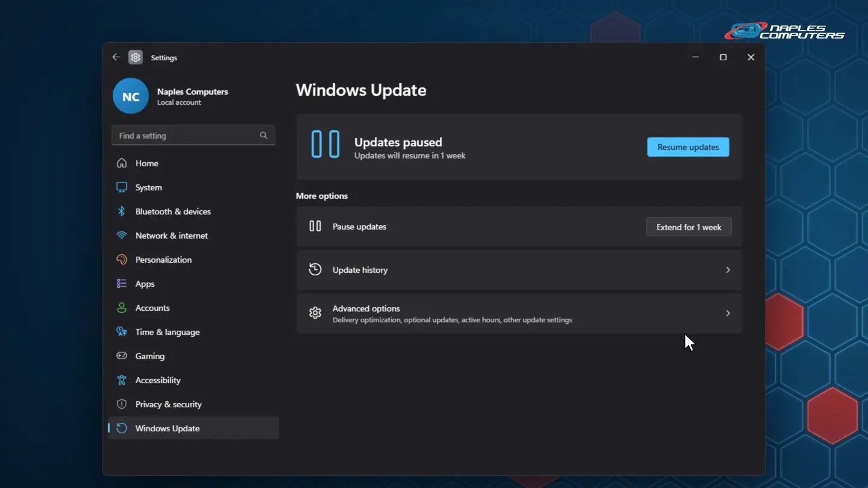This screenshot has height=488, width=868.
Task: Click the Gaming controller icon
Action: click(x=122, y=356)
